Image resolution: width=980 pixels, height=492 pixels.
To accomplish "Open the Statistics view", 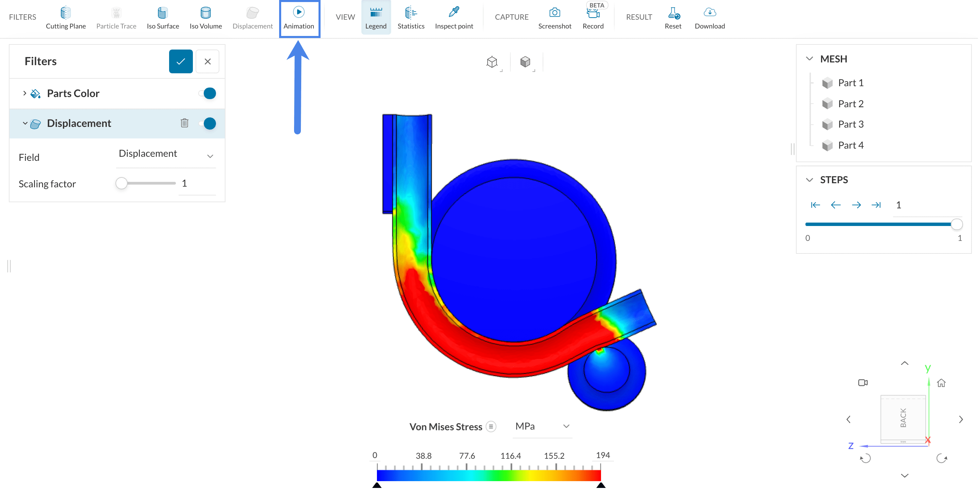I will pos(411,18).
